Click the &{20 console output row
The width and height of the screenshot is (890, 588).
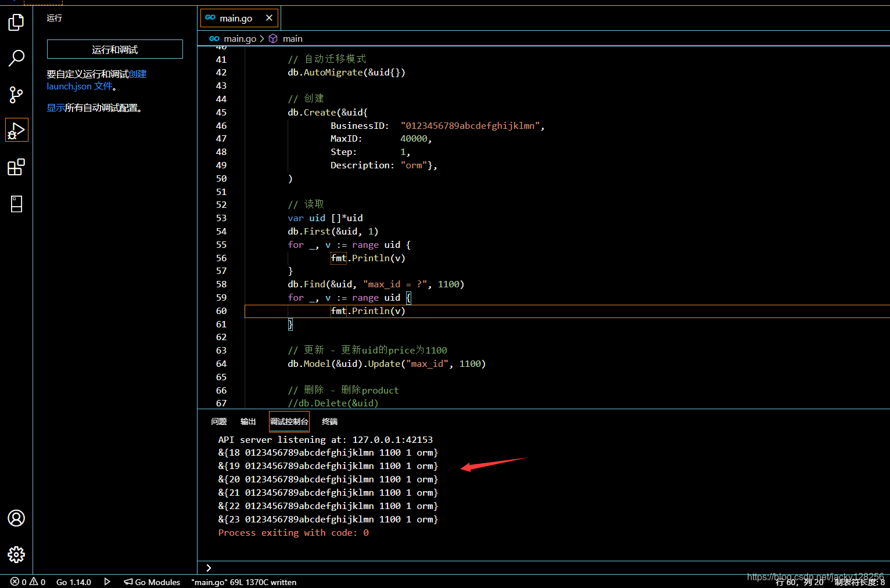click(x=328, y=479)
